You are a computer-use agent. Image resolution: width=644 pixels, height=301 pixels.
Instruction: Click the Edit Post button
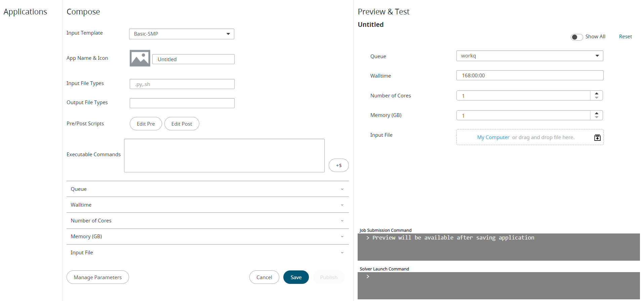tap(182, 124)
